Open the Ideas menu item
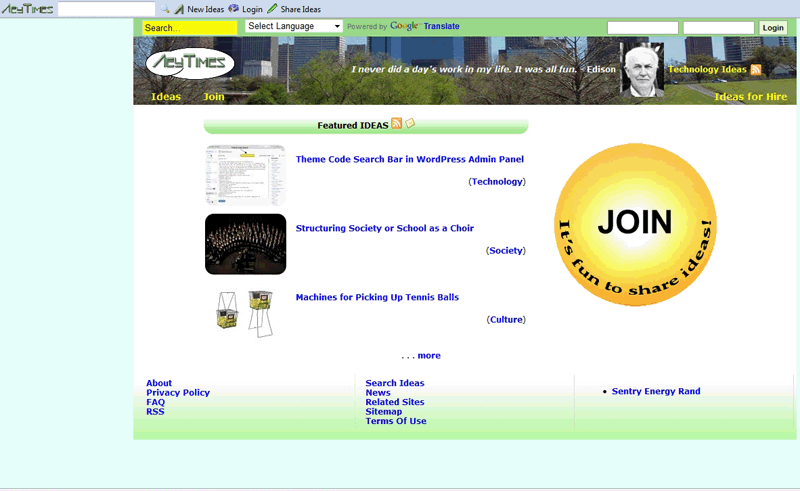Viewport: 800px width, 491px height. pyautogui.click(x=166, y=96)
